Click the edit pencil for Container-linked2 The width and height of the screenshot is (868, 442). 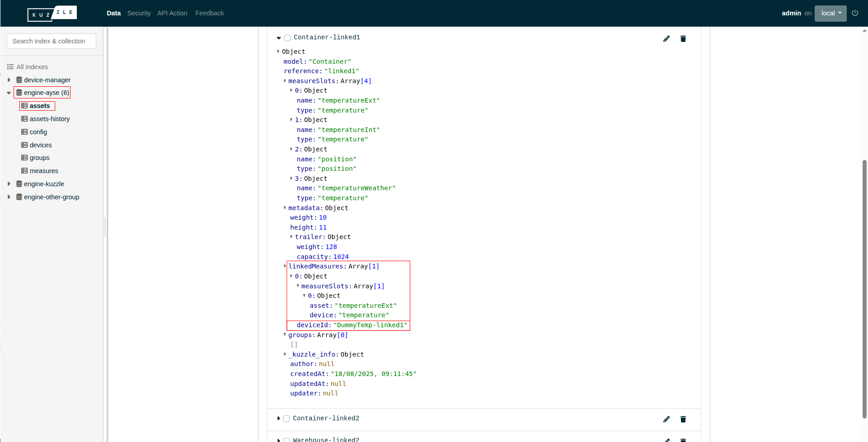tap(666, 419)
